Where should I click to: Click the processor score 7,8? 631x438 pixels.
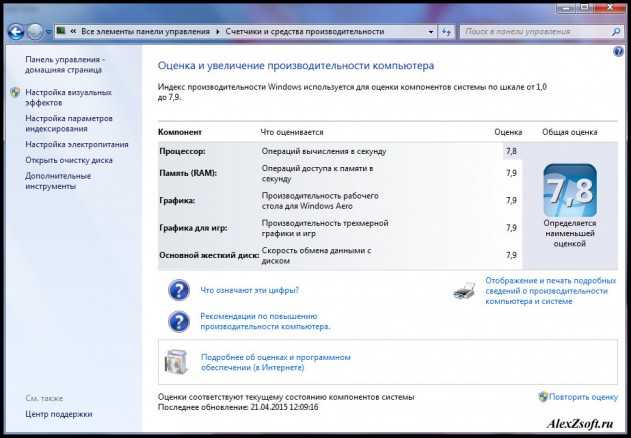[511, 151]
